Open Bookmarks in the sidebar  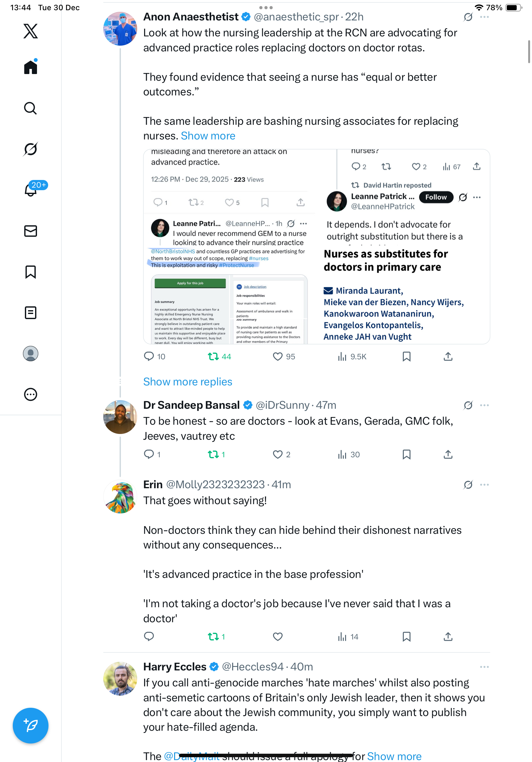coord(31,272)
